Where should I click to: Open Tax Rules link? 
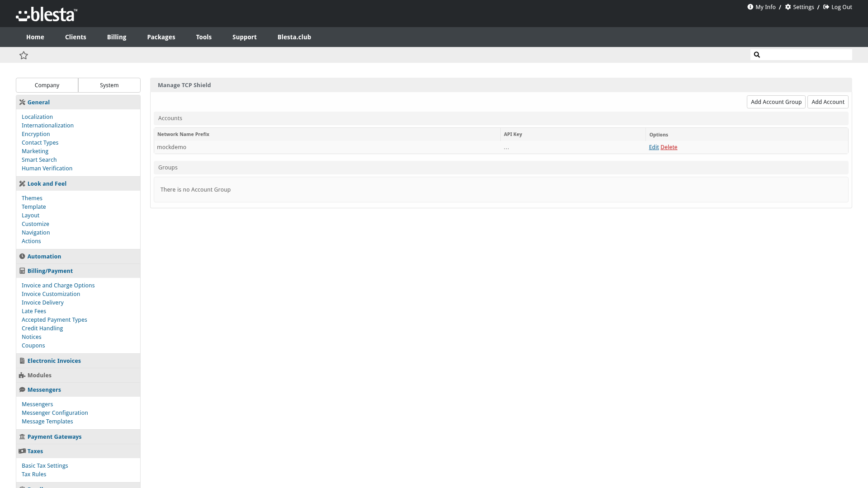point(34,474)
